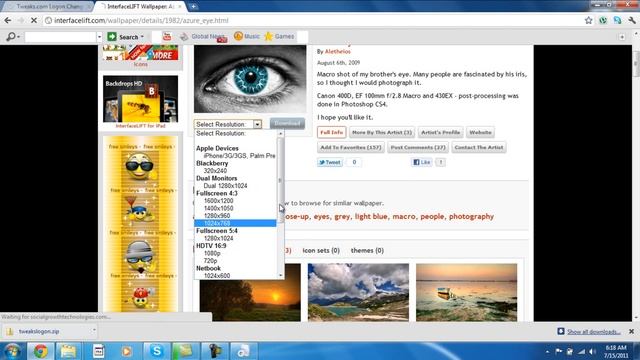Viewport: 640px width, 360px height.
Task: Click the blue extension icon beside wrench
Action: 617,20
